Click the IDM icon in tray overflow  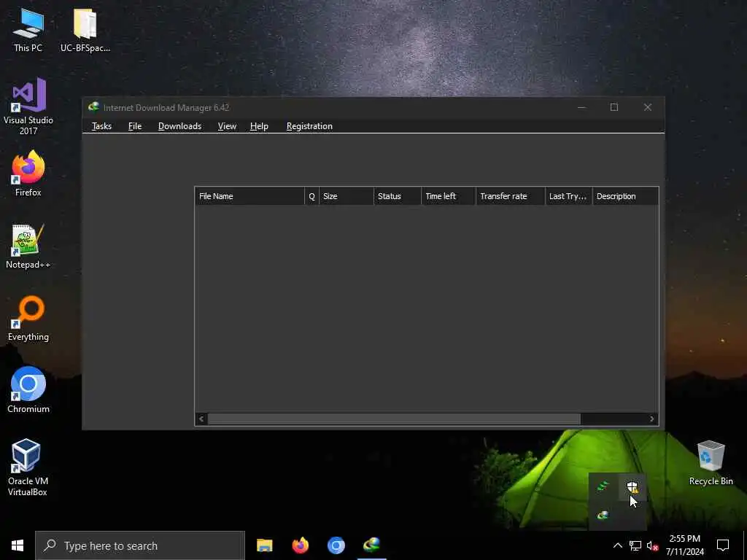[x=603, y=516]
